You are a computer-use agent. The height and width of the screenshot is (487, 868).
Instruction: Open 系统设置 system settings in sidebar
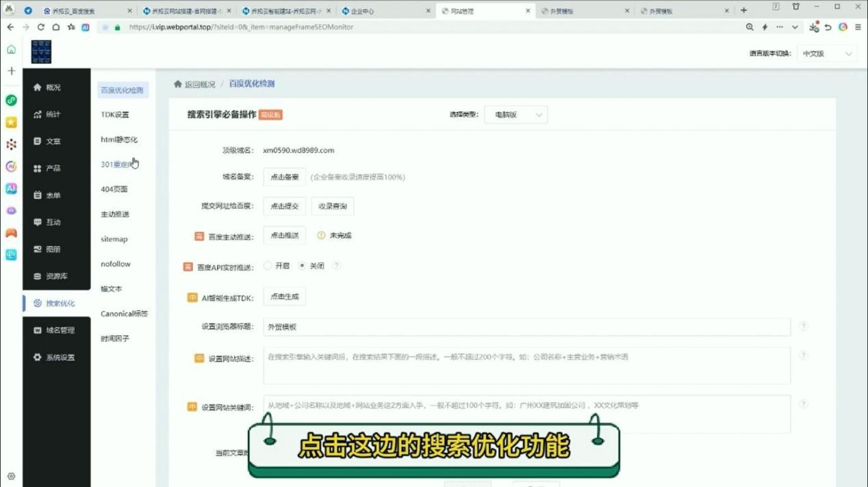pos(54,358)
